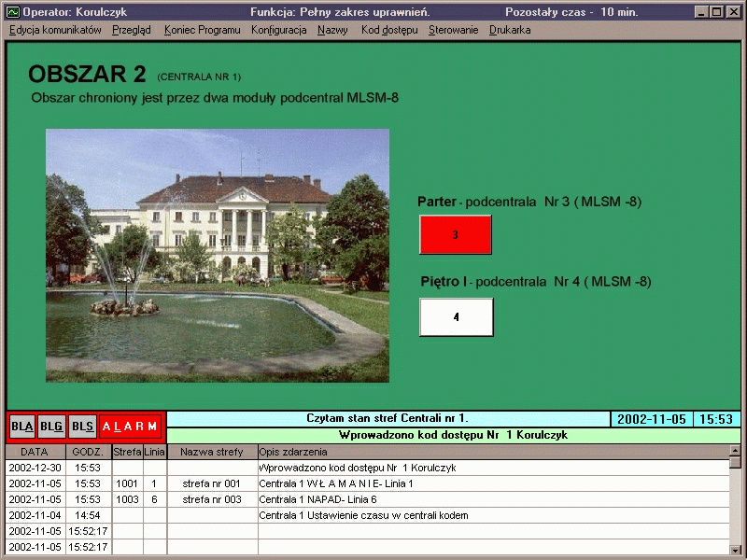Open the Drukarka menu
The image size is (747, 560).
[510, 30]
